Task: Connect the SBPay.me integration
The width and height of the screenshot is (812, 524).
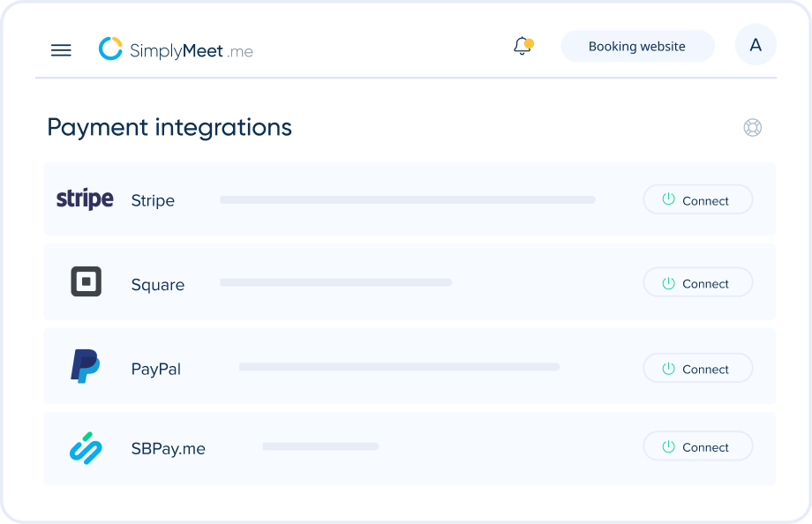Action: click(697, 445)
